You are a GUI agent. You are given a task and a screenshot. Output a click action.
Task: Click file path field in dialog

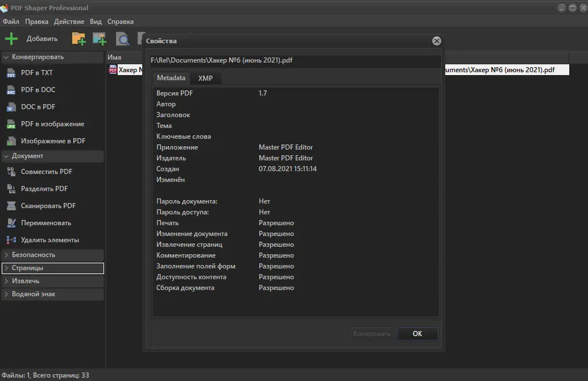point(296,60)
